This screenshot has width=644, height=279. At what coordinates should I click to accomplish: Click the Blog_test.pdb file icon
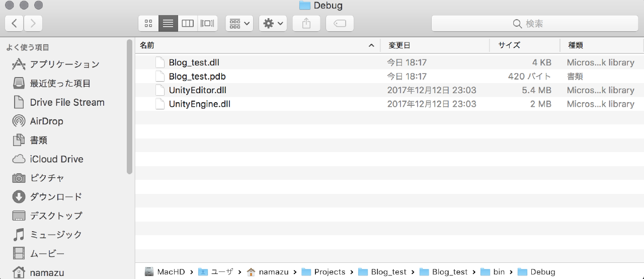160,77
